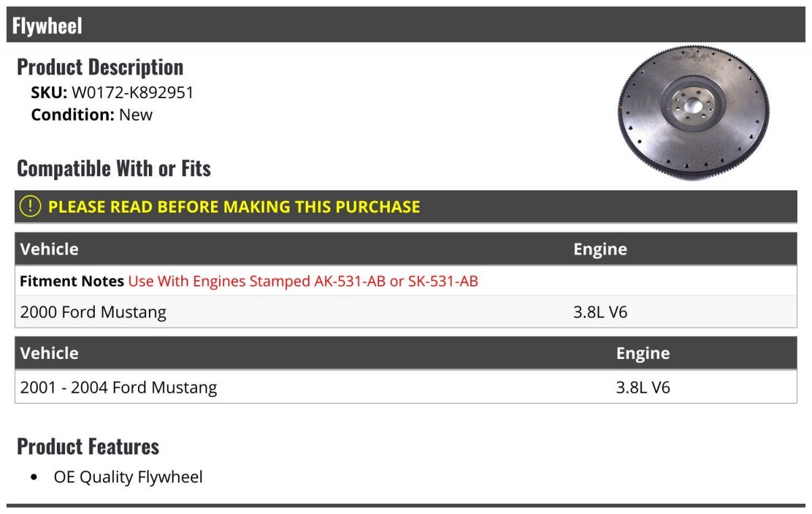Viewport: 812px width, 514px height.
Task: Click the "PLEASE READ BEFORE MAKING THIS PURCHASE" banner
Action: (234, 207)
